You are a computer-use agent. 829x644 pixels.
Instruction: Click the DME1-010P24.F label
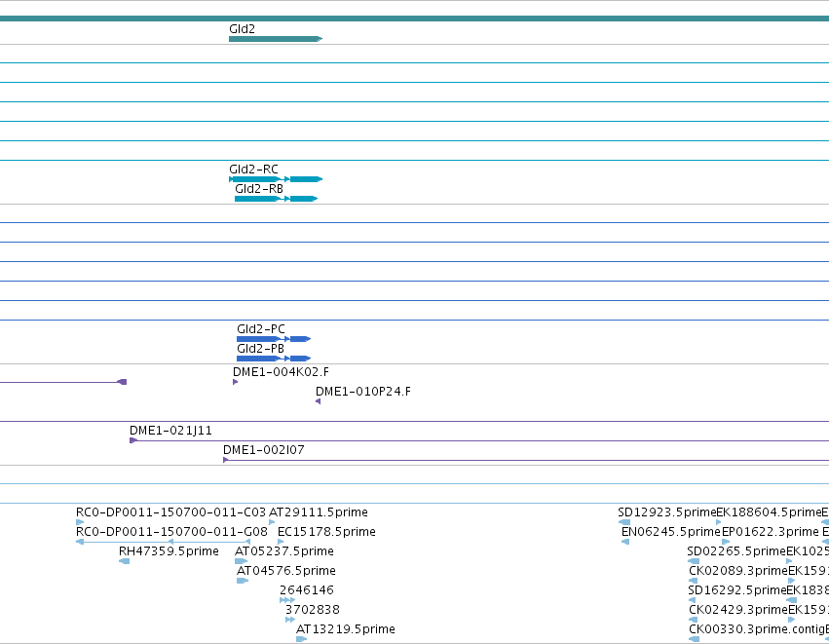click(362, 392)
